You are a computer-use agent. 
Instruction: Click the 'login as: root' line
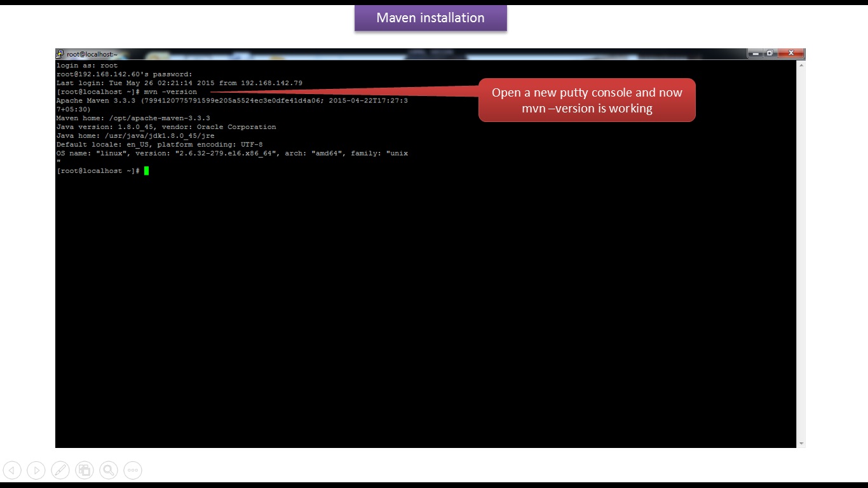(87, 65)
